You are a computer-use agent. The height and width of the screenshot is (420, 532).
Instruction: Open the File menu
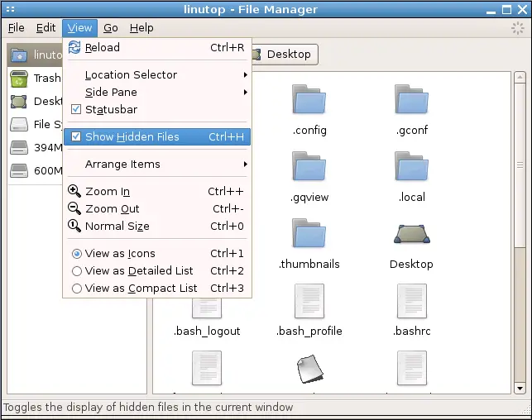(x=16, y=28)
